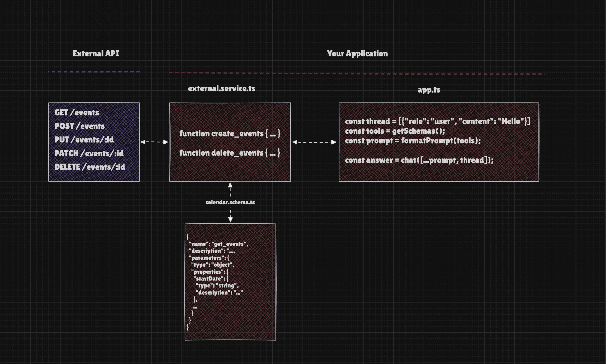Click the GET /events endpoint text
This screenshot has width=606, height=364.
pos(77,113)
